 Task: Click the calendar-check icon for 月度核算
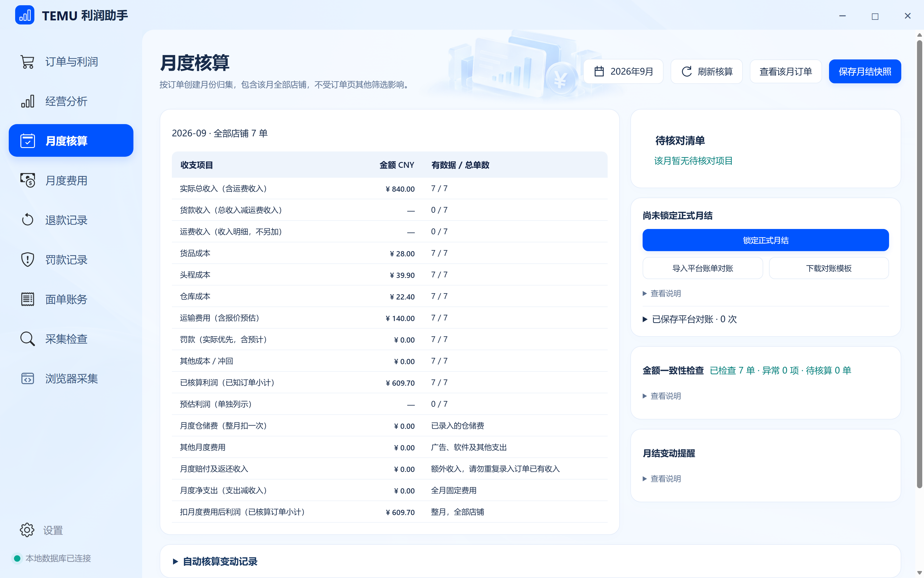tap(27, 141)
